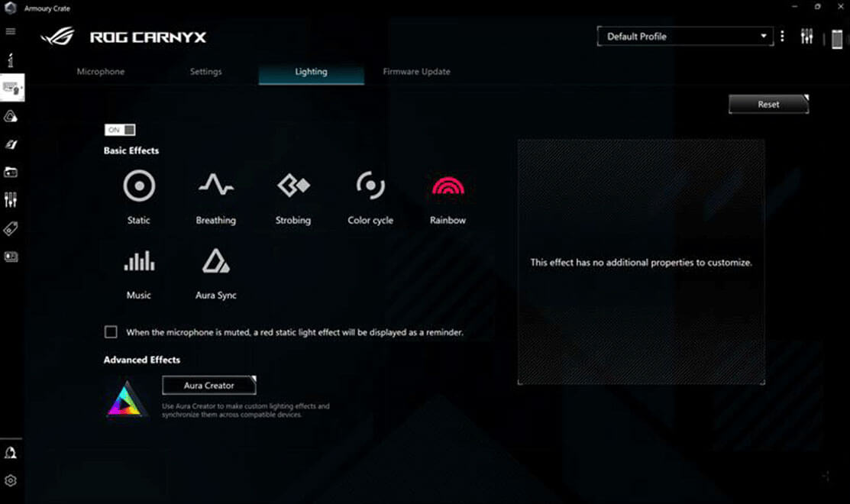Select the Breathing lighting effect

(x=216, y=185)
